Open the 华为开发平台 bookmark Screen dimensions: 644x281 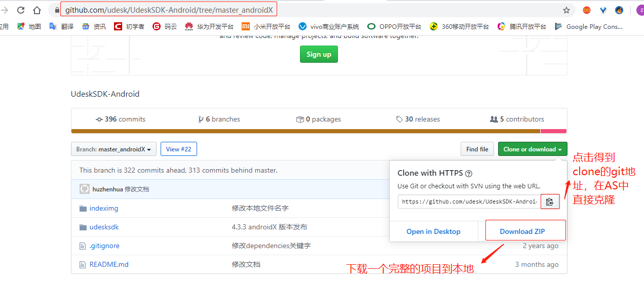(x=209, y=26)
